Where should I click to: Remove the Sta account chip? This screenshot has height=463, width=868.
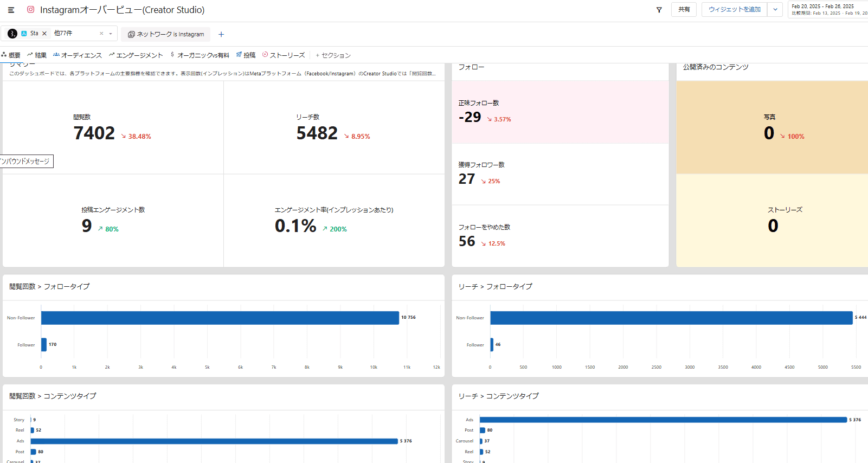44,34
